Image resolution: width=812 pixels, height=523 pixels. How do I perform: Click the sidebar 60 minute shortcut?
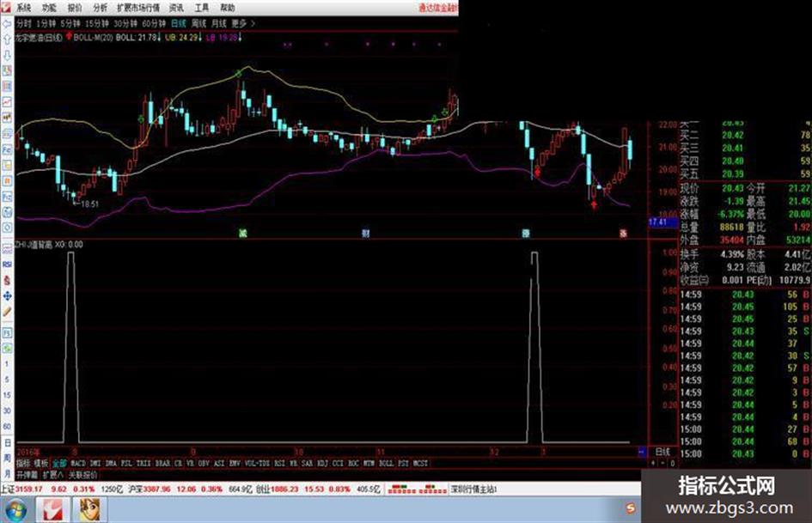point(7,426)
